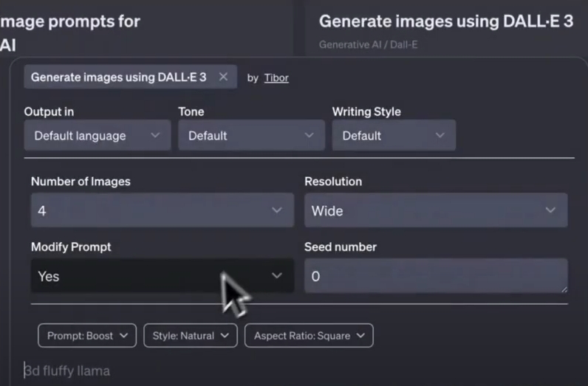
Task: Expand the Aspect Ratio: Square selector
Action: click(x=309, y=335)
